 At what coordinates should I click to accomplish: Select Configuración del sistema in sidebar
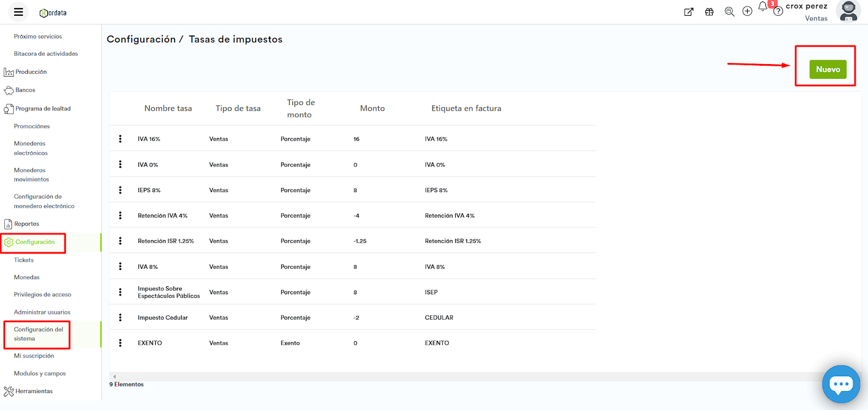(x=38, y=334)
